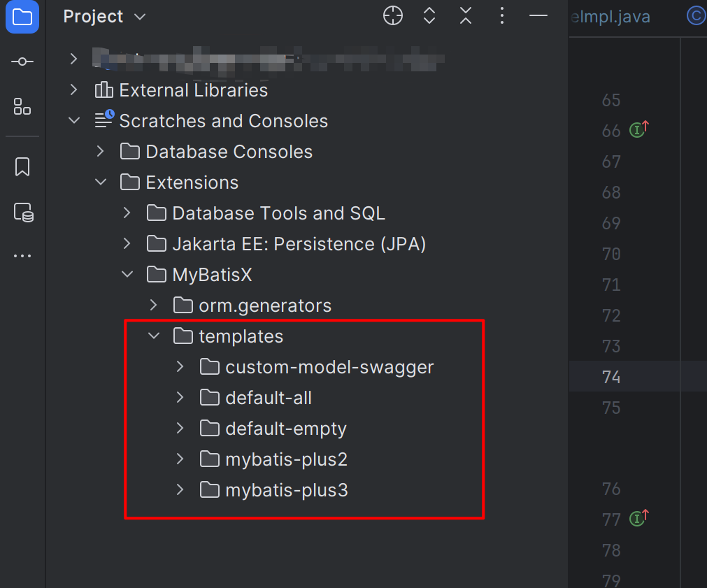The height and width of the screenshot is (588, 707).
Task: Click Expand Selected arrows icon
Action: point(429,16)
